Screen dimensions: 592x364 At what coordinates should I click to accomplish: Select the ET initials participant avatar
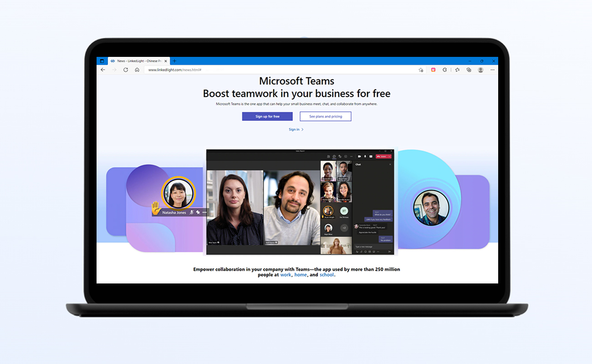click(x=344, y=211)
